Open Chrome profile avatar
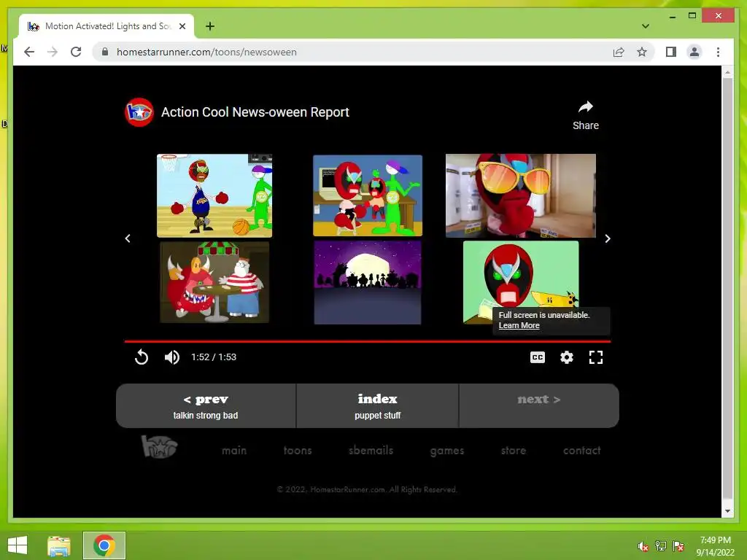 [x=694, y=52]
